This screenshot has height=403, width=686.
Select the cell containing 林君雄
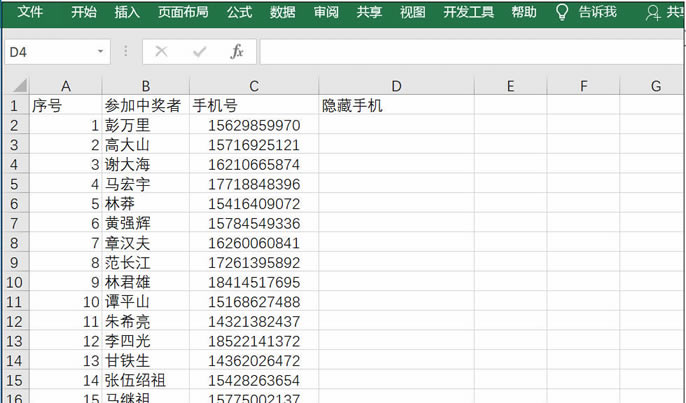[x=146, y=282]
